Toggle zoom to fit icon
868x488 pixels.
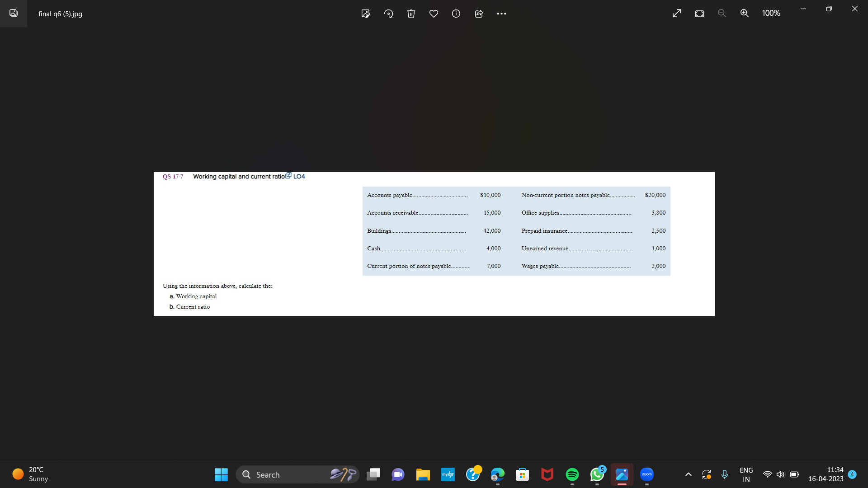699,14
